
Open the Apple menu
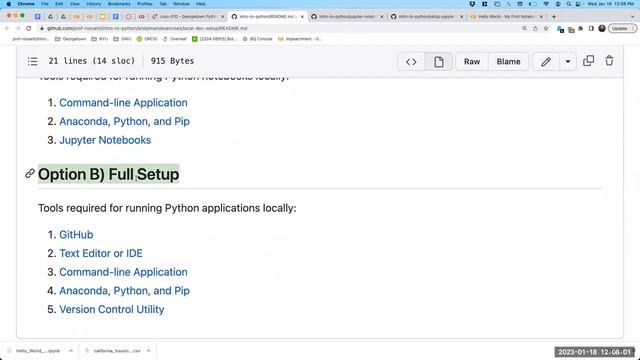click(9, 4)
